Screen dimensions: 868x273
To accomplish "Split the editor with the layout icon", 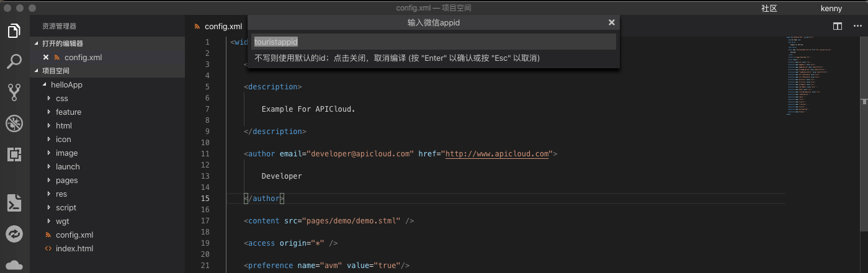I will [x=838, y=26].
